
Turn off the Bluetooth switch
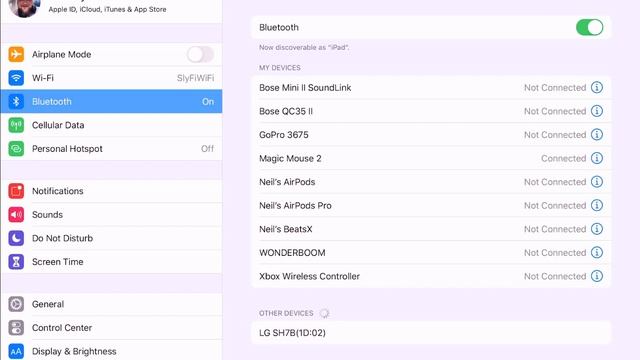(x=589, y=27)
